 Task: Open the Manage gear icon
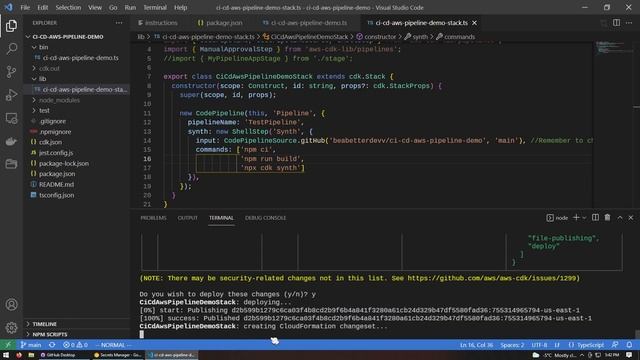pos(11,327)
